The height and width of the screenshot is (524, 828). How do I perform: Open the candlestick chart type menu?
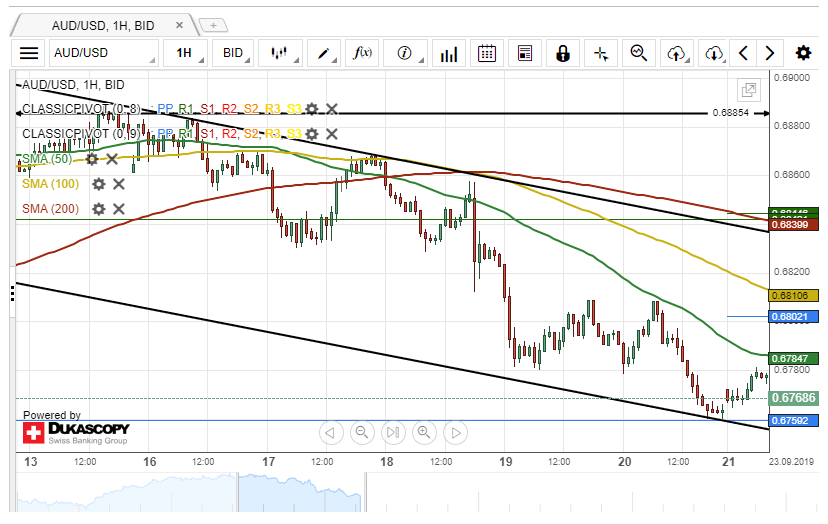coord(282,53)
